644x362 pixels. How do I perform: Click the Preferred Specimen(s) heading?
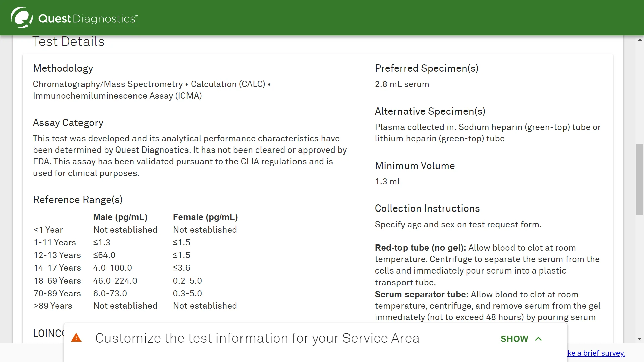point(427,68)
